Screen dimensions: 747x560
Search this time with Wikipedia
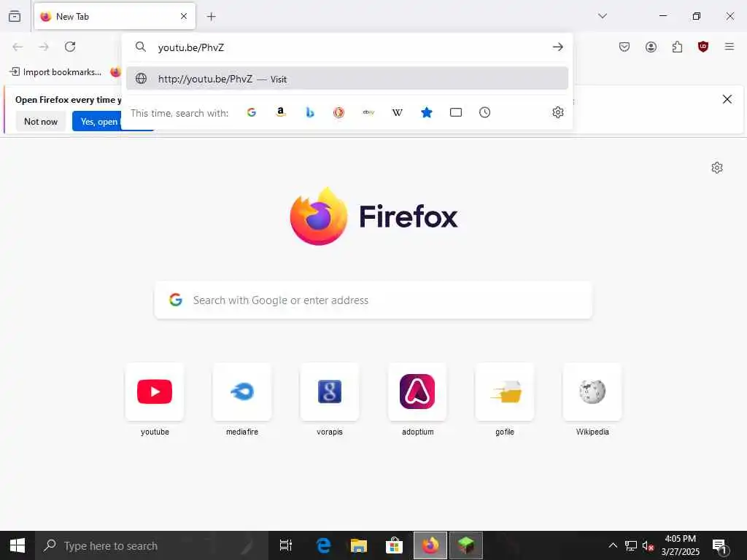[x=398, y=112]
